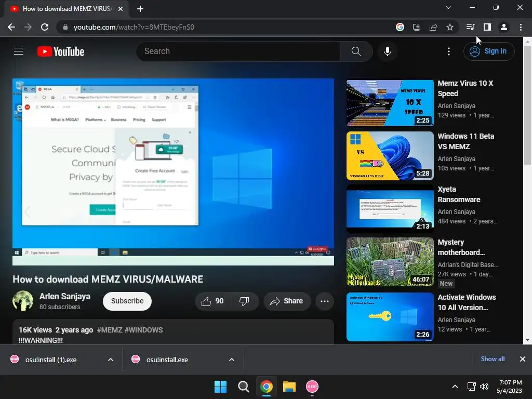Screen dimensions: 532x399
Task: Click the 16K views description text
Action: click(35, 330)
